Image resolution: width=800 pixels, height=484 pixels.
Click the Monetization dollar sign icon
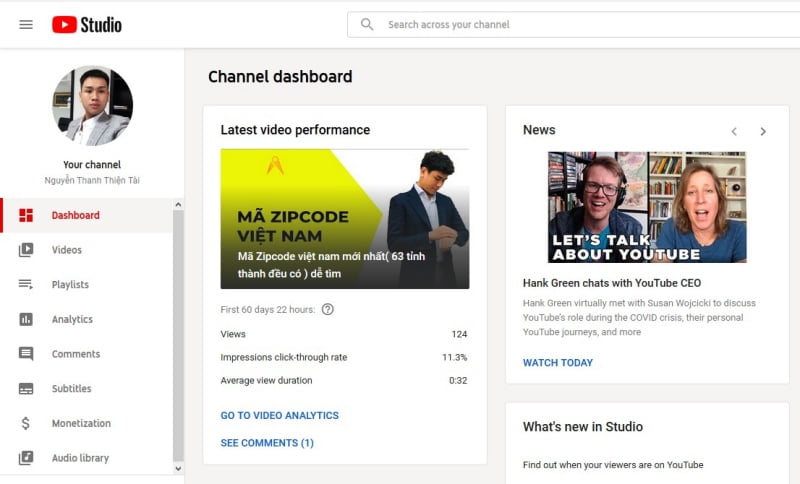[x=26, y=423]
